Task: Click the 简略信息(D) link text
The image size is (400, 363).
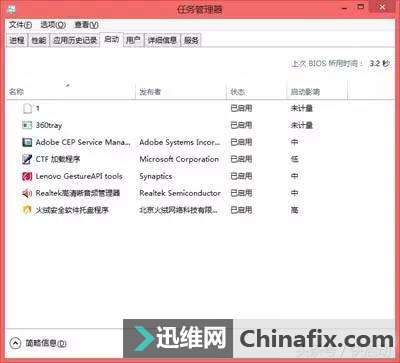Action: pos(46,343)
